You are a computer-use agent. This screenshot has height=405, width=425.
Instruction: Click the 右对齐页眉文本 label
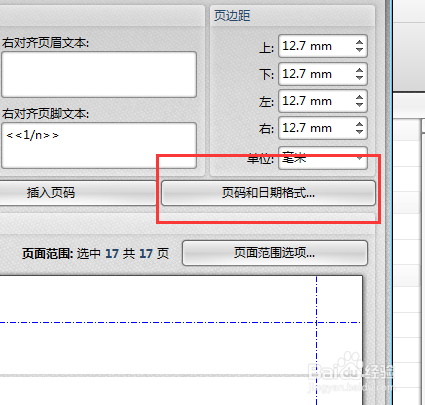(45, 43)
